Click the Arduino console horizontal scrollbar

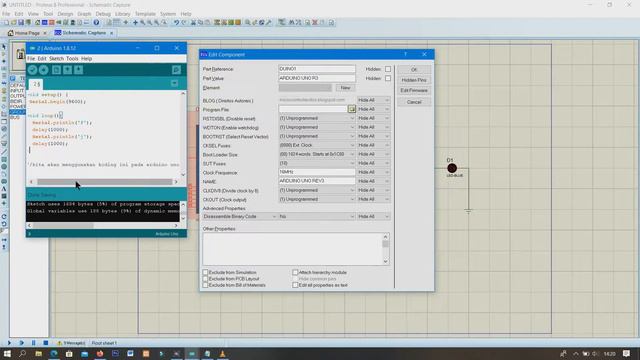click(x=63, y=225)
